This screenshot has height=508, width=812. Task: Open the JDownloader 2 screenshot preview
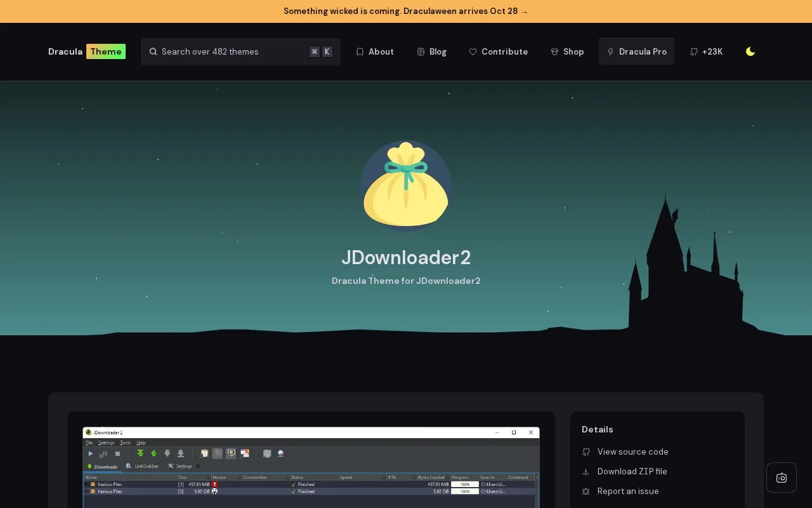311,467
